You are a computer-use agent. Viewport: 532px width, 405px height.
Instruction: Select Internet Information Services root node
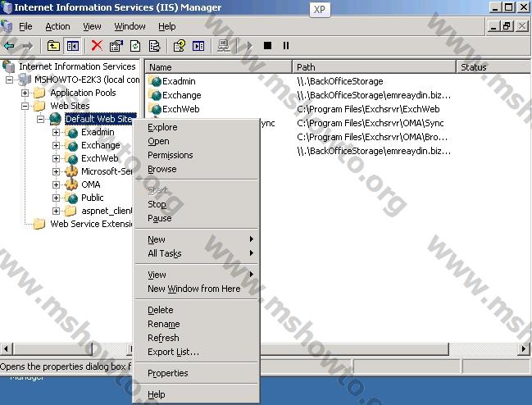point(77,66)
